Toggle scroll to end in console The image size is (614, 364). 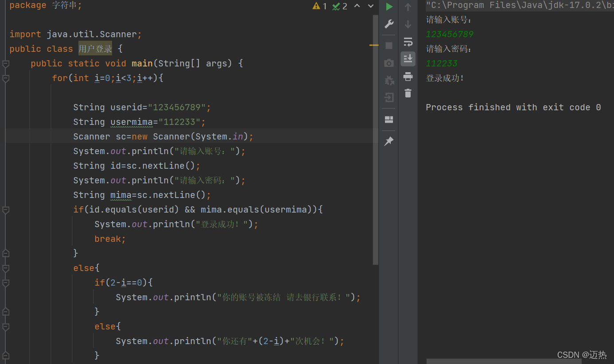point(408,59)
